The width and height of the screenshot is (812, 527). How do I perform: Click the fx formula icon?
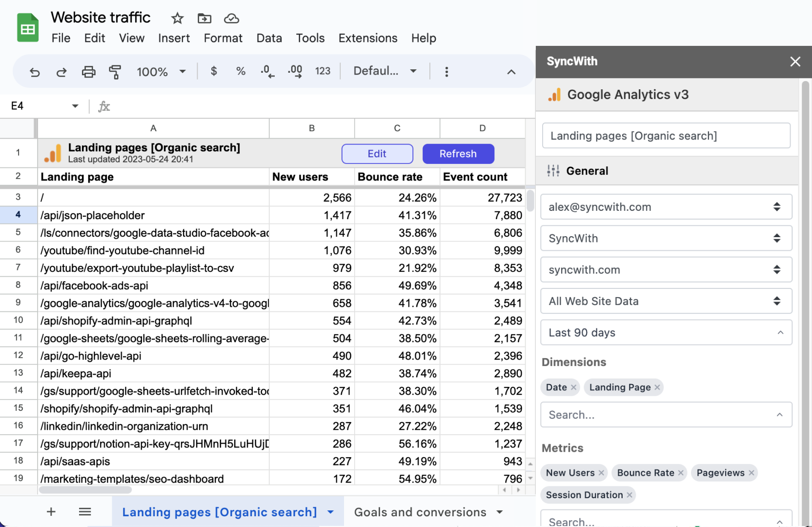click(x=104, y=106)
